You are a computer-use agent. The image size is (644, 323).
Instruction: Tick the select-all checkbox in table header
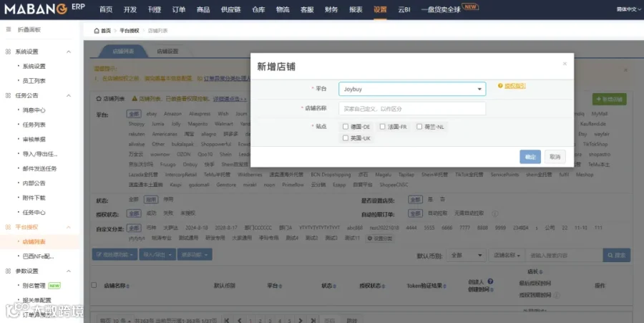(x=94, y=285)
